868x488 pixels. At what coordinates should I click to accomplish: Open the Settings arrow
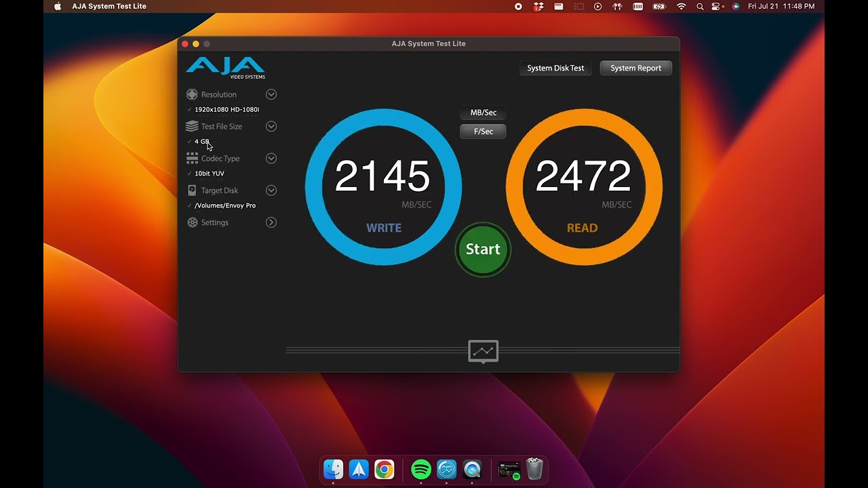pos(271,222)
